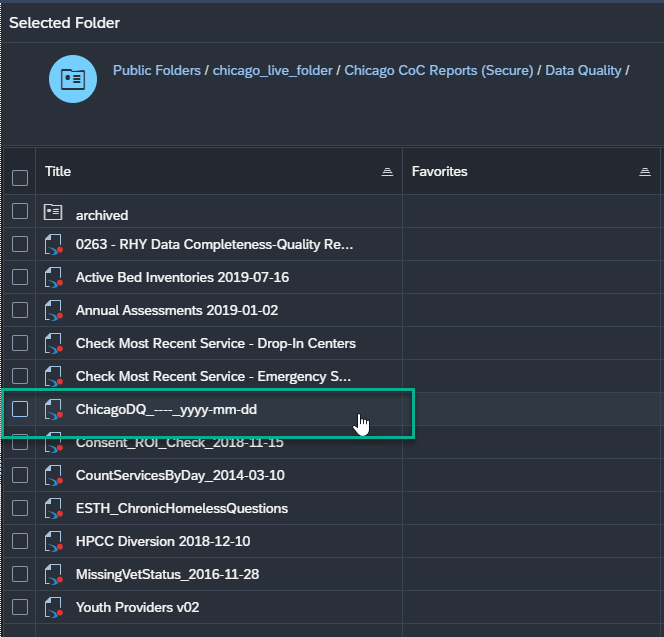Click the Drop-In Centers report icon
664x637 pixels.
click(x=53, y=344)
